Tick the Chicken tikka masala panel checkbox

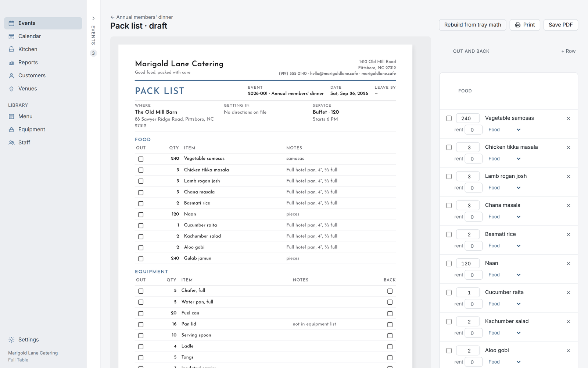click(449, 148)
